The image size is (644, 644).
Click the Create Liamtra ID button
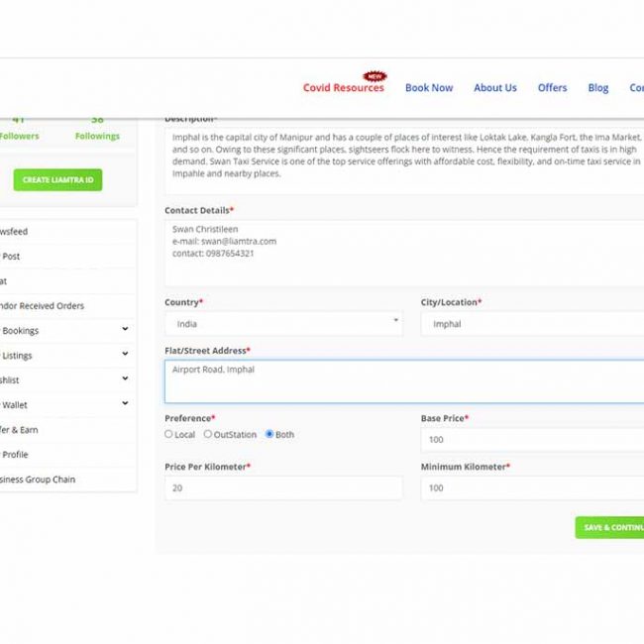[57, 180]
